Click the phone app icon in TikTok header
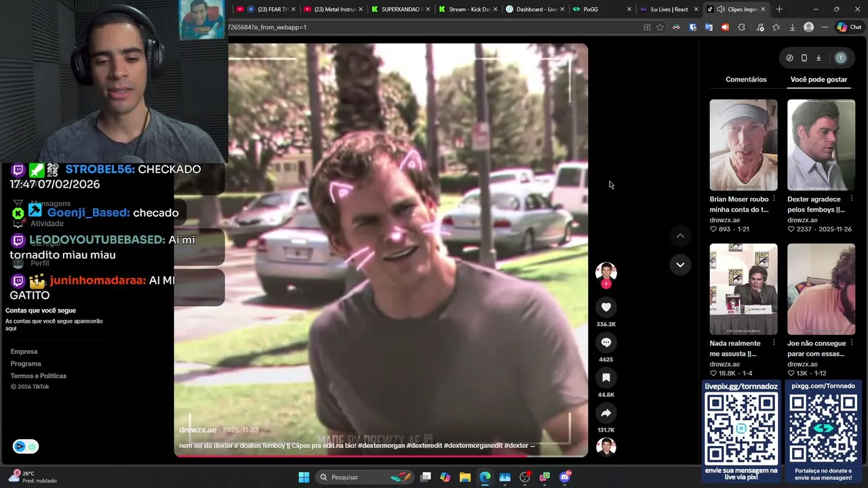Viewport: 868px width, 488px height. [x=804, y=58]
